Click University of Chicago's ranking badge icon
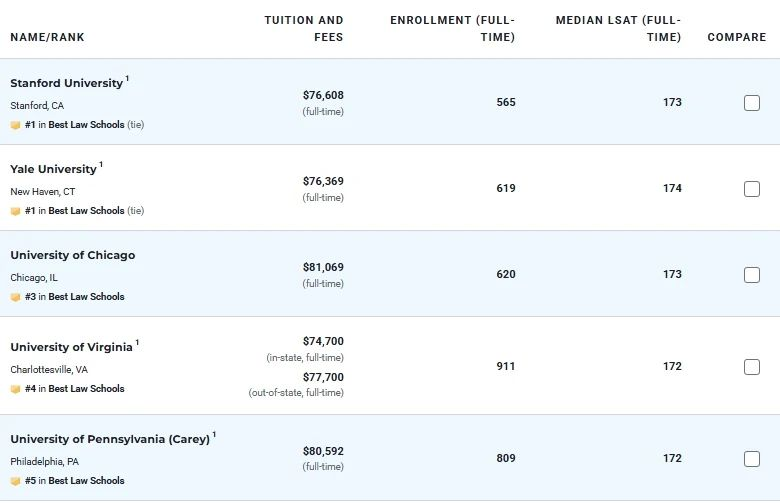The image size is (780, 503). (x=15, y=297)
